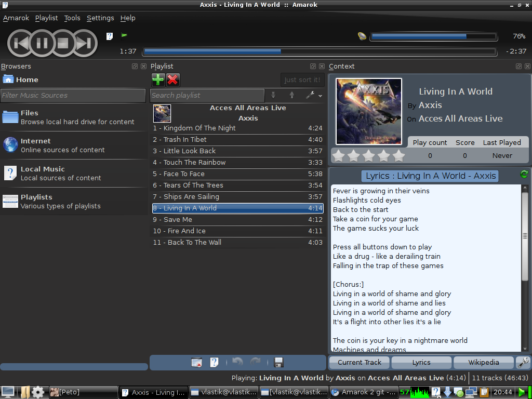This screenshot has height=399, width=532.
Task: Add a sorting level with green plus
Action: click(x=158, y=79)
